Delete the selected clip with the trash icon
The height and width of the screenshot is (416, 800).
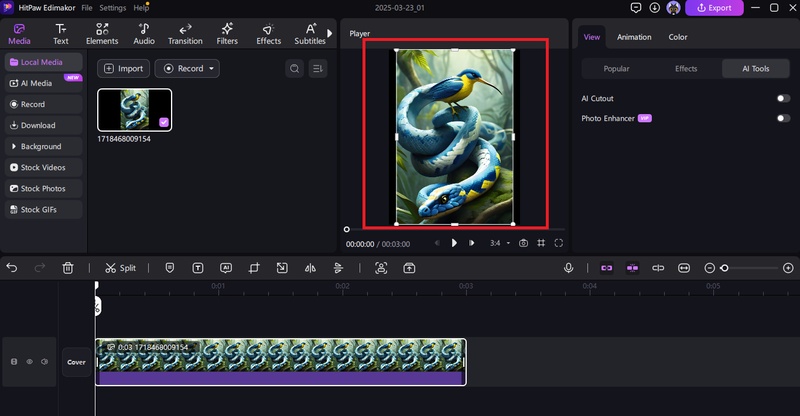[68, 268]
